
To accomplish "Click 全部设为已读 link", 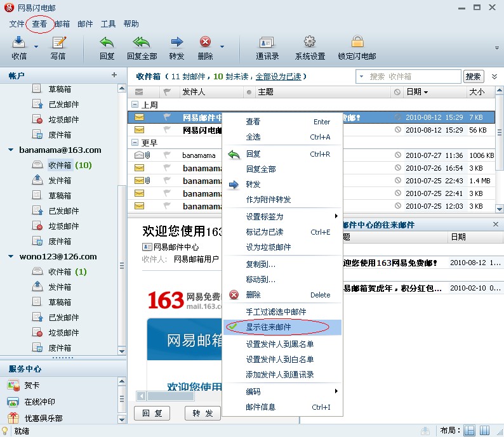I will click(279, 76).
